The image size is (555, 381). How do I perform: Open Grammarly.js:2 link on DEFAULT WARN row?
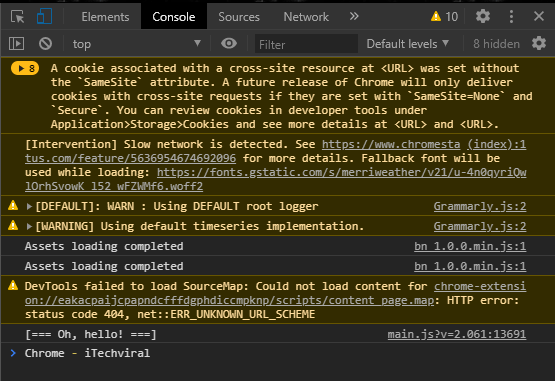coord(480,206)
